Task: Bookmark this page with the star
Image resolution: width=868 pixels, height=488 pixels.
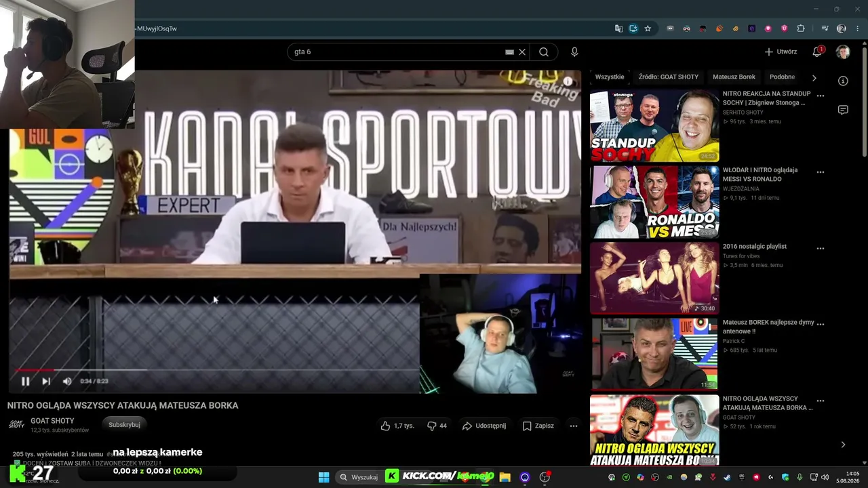Action: 648,28
